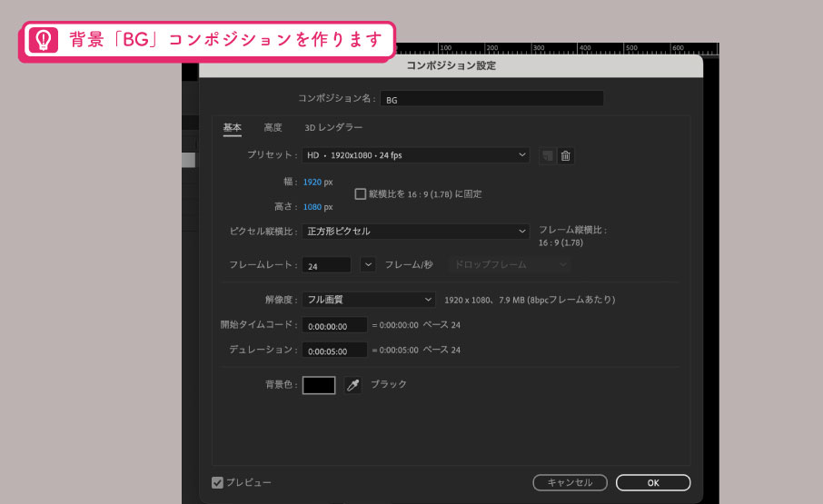Click the OK button
The image size is (823, 504).
click(653, 482)
